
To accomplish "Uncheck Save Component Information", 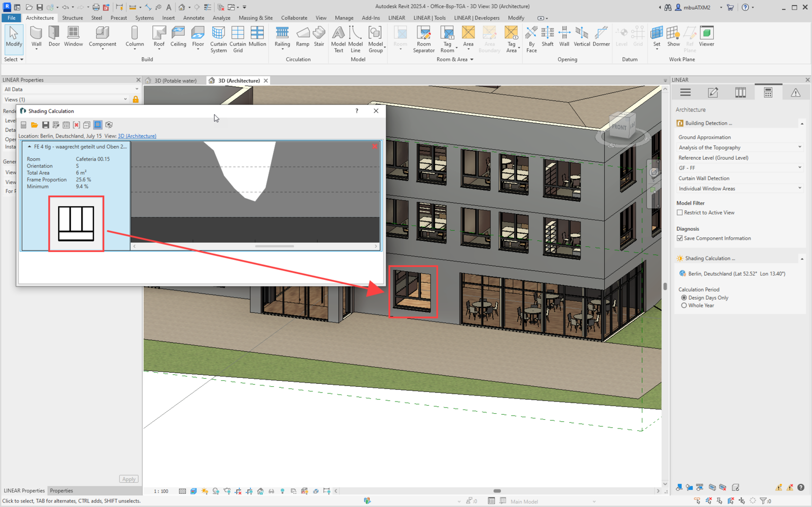I will 680,238.
